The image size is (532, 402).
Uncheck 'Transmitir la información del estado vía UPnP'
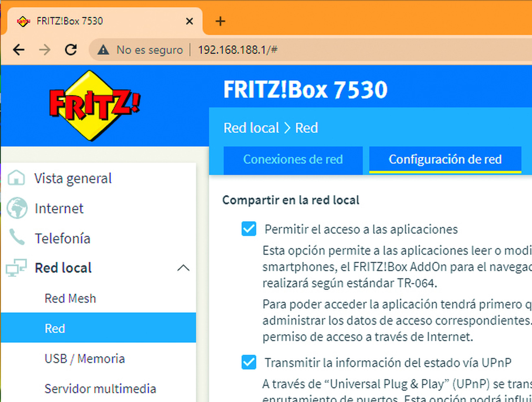[249, 362]
